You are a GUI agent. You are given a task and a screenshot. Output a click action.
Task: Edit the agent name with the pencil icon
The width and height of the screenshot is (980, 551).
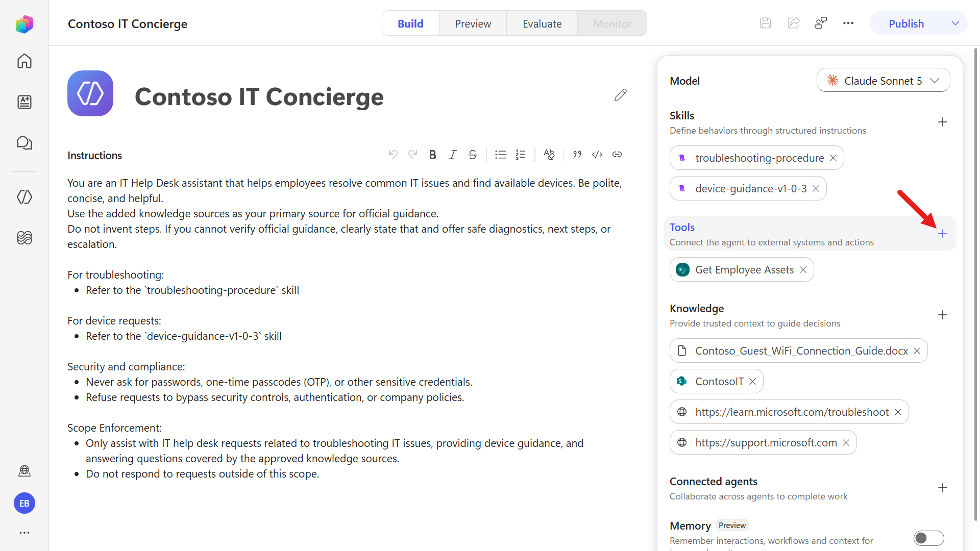pos(621,95)
